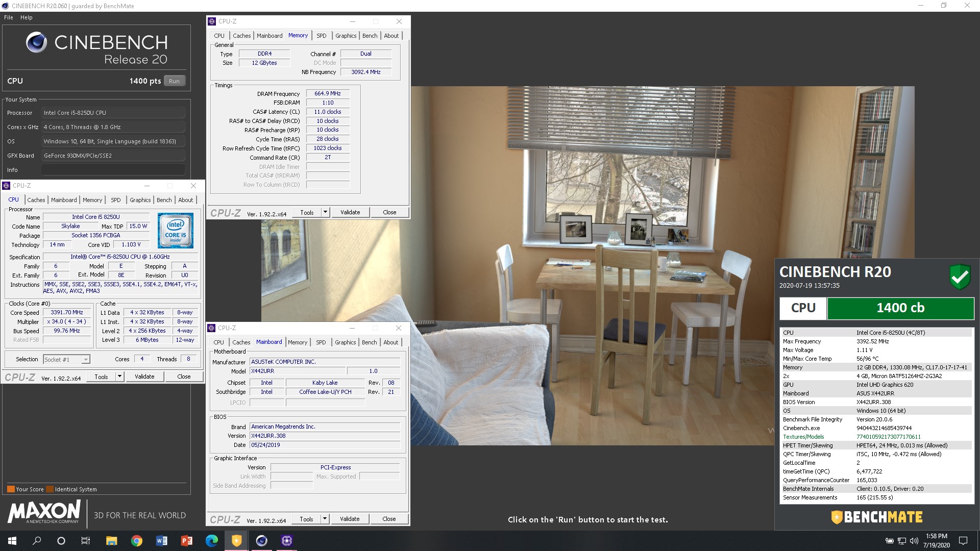Open Google Chrome from the taskbar
The width and height of the screenshot is (980, 551).
coord(136,541)
